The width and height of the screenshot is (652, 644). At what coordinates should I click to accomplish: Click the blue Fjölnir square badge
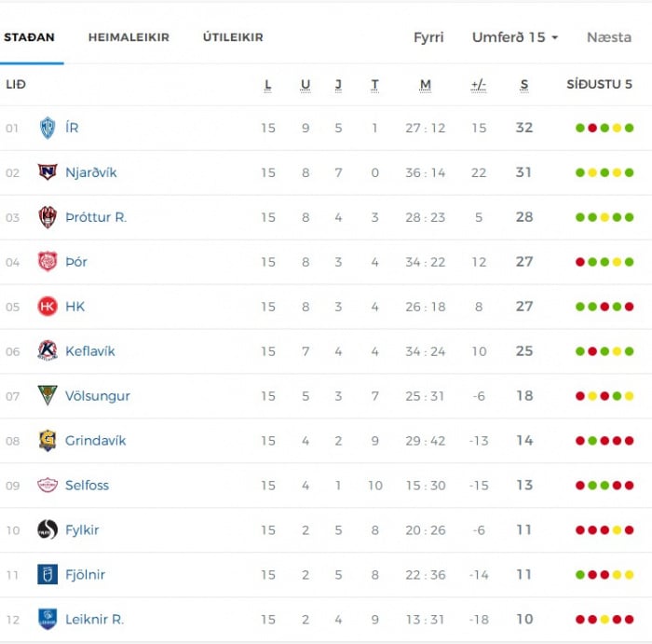tap(48, 574)
